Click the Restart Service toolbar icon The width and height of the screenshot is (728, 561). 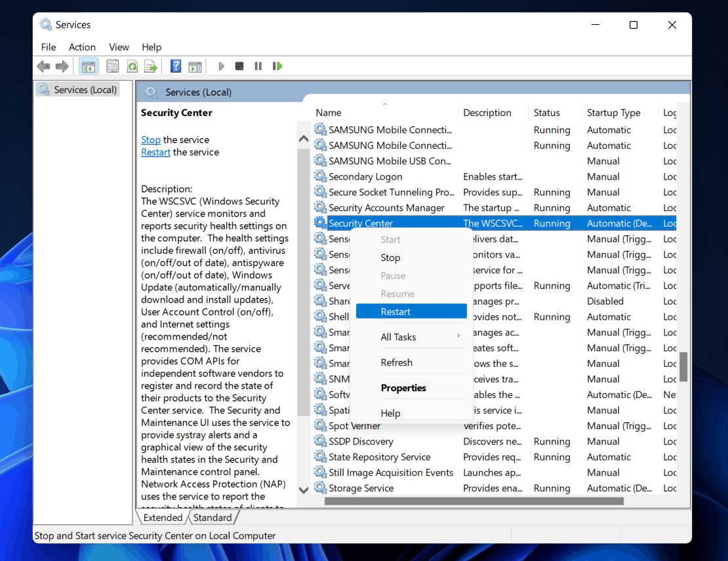(x=277, y=66)
